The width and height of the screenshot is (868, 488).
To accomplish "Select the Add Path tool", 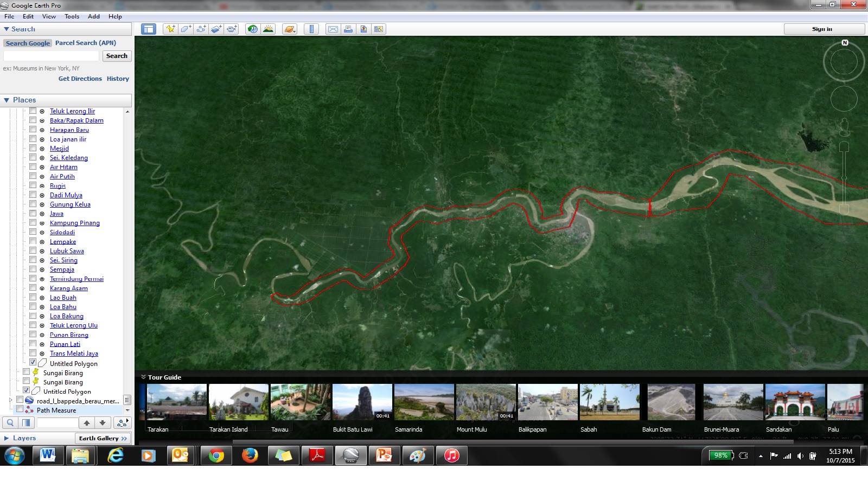I will click(x=201, y=29).
